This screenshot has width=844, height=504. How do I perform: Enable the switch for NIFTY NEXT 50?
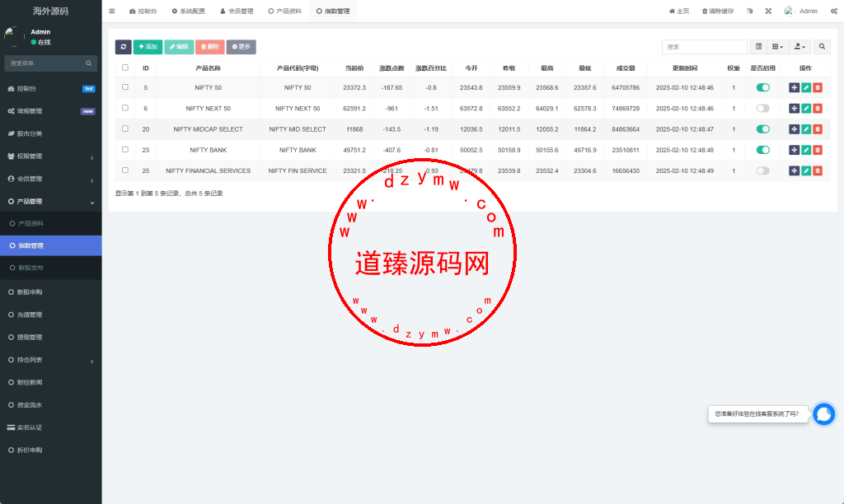pyautogui.click(x=762, y=109)
